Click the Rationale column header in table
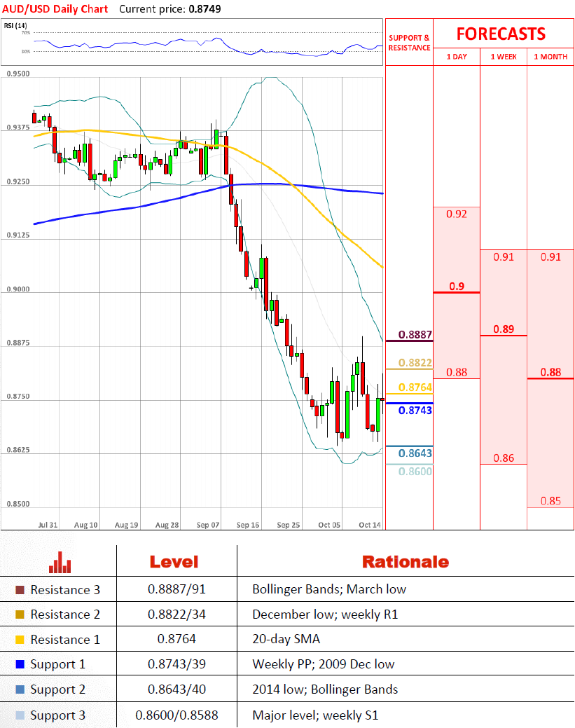Viewport: 575px width, 728px height. click(x=405, y=562)
